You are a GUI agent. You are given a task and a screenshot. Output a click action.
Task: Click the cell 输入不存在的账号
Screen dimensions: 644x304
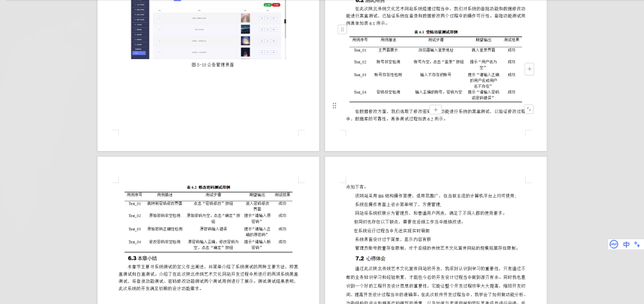435,75
